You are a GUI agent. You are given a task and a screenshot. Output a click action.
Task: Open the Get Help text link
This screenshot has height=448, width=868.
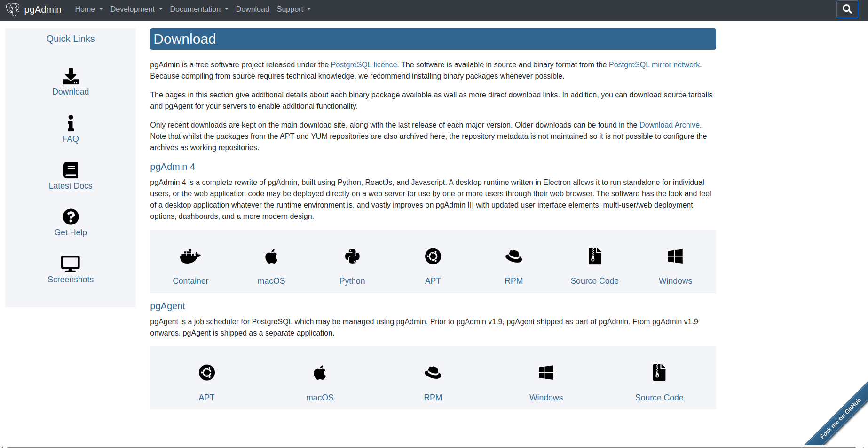[x=71, y=232]
